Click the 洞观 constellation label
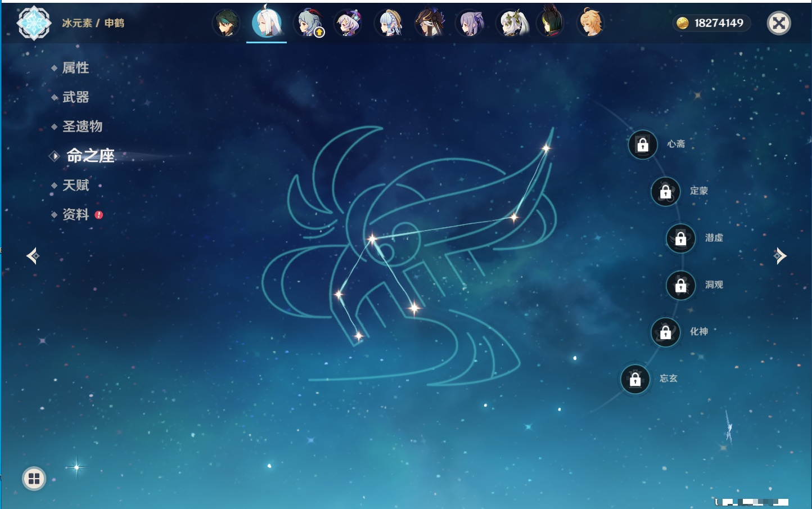 tap(714, 285)
